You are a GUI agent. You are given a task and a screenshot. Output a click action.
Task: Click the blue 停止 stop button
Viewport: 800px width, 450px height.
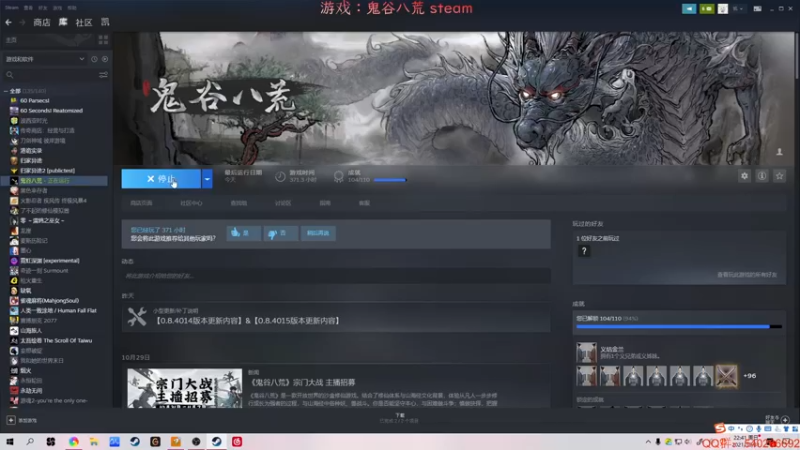(161, 179)
